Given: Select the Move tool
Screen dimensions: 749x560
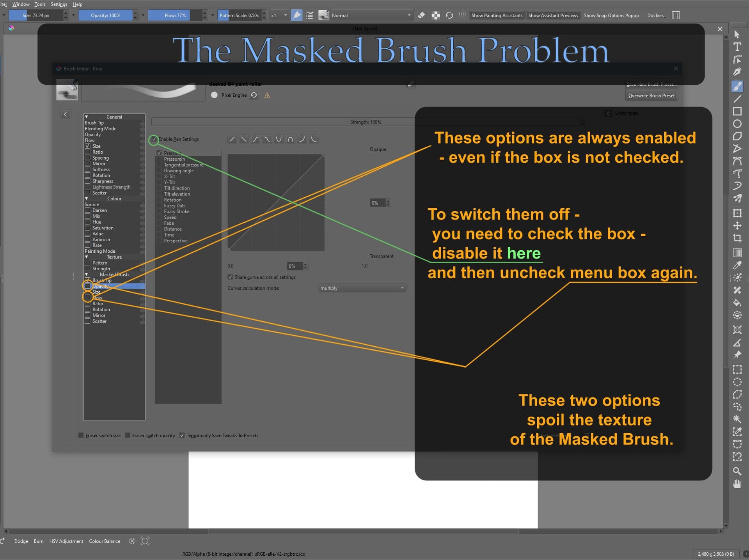Looking at the screenshot, I should [x=737, y=225].
